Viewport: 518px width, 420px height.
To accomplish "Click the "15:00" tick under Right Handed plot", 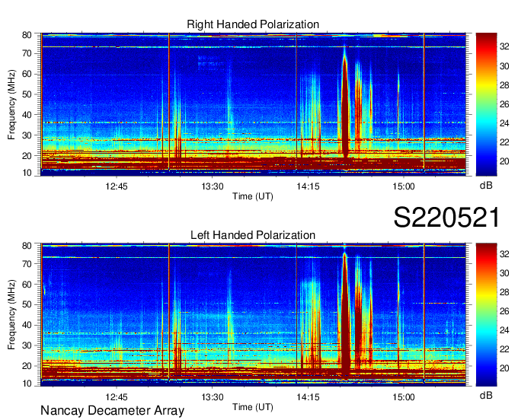I will click(x=404, y=186).
